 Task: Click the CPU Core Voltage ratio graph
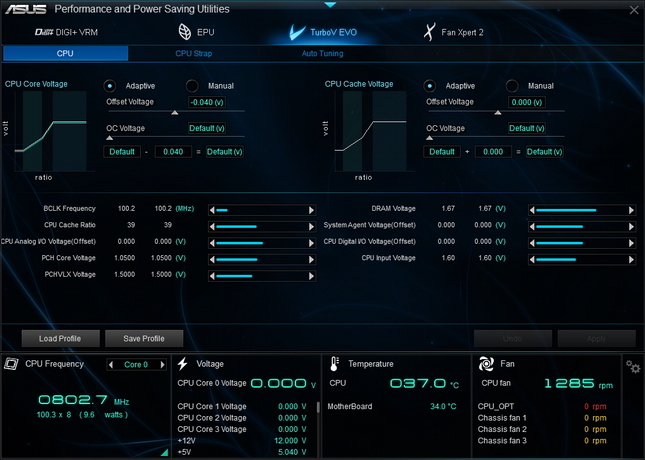(51, 131)
